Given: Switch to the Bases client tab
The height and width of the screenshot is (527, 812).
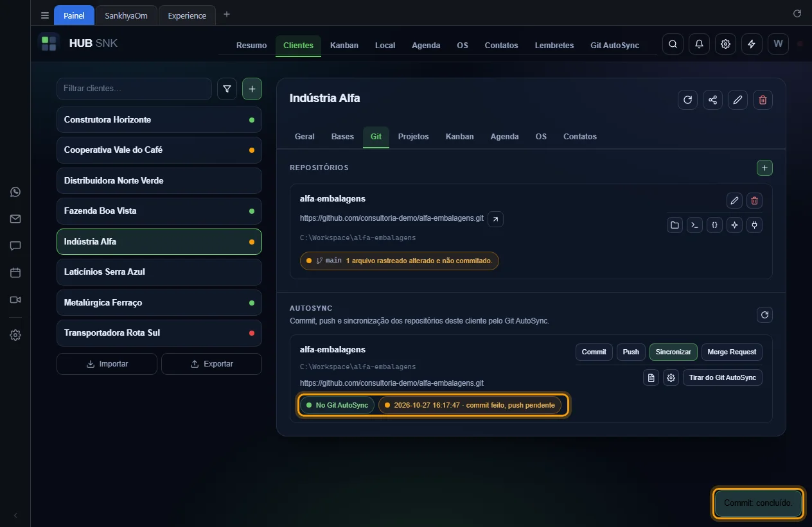Looking at the screenshot, I should [x=342, y=137].
